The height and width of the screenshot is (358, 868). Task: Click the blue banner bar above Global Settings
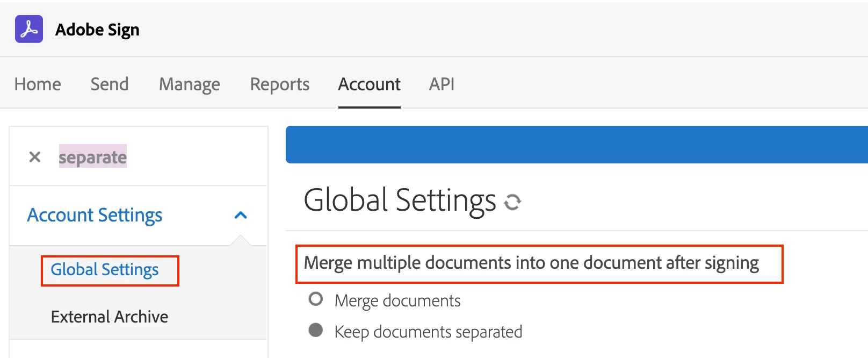[577, 145]
